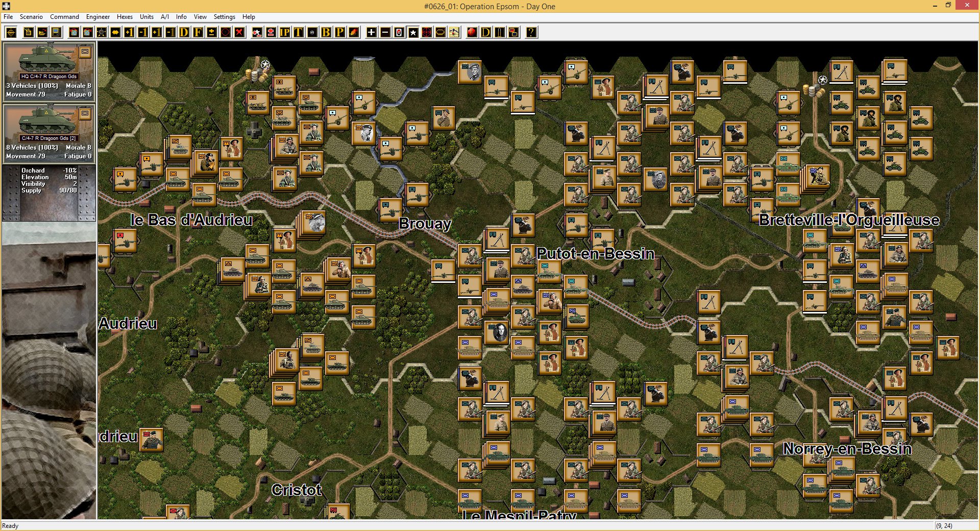Viewport: 980px width, 531px height.
Task: Click the Orchard terrain info panel
Action: tap(49, 193)
